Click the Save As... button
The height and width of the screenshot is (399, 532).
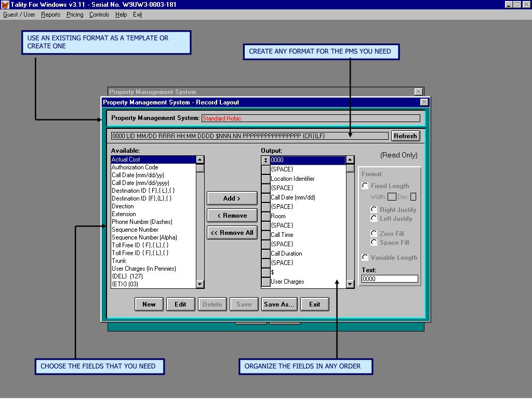[279, 304]
